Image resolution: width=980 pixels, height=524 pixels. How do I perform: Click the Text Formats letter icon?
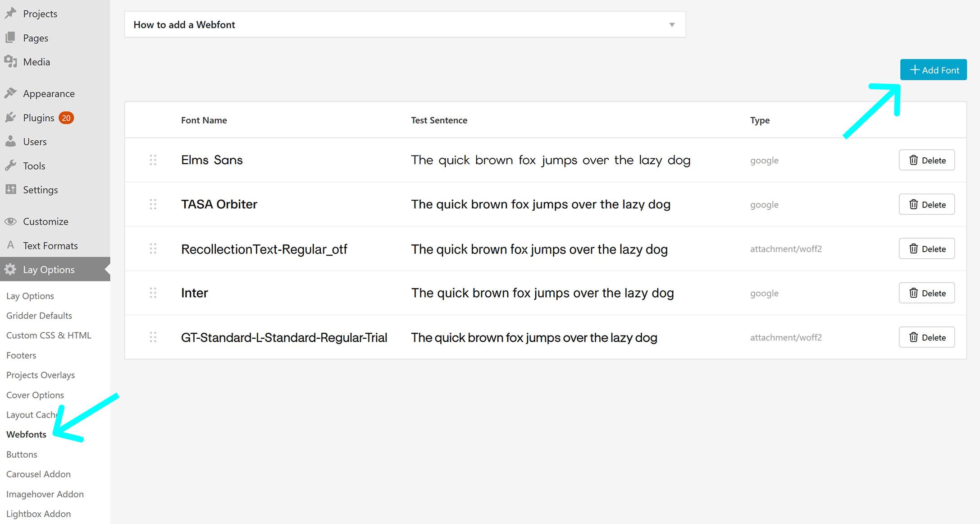11,245
